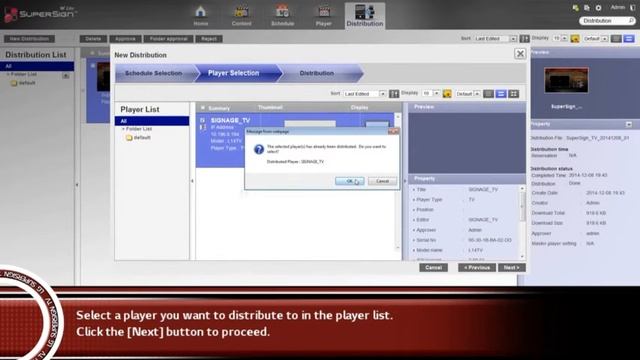Click the Next > button

(511, 268)
